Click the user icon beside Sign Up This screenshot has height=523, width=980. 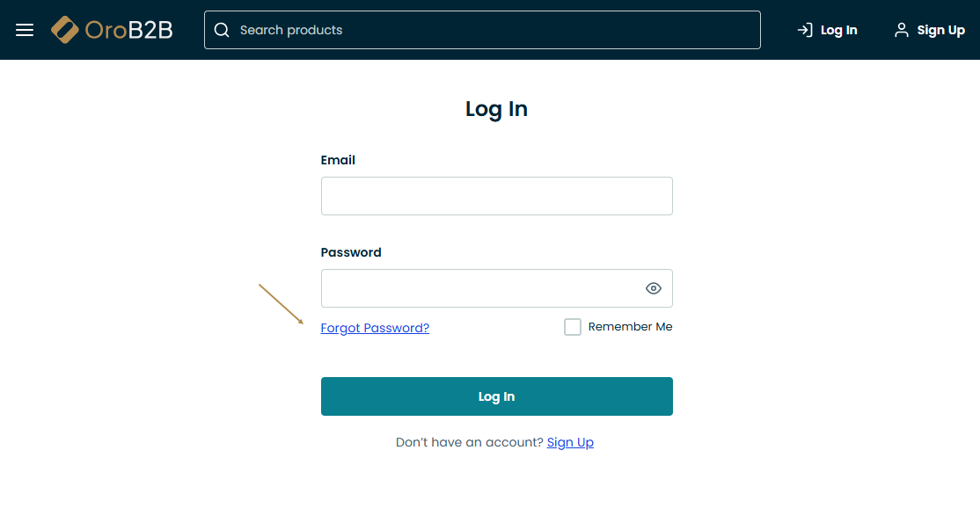pos(901,30)
